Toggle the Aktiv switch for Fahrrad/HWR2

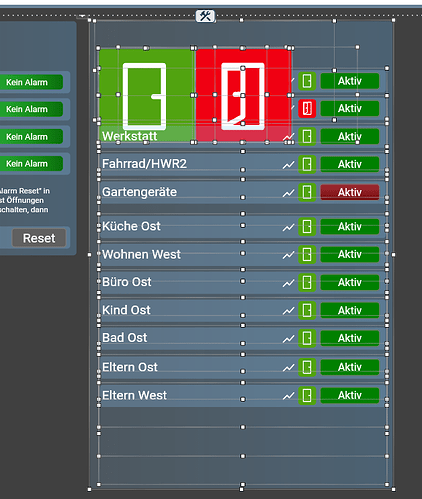point(350,164)
